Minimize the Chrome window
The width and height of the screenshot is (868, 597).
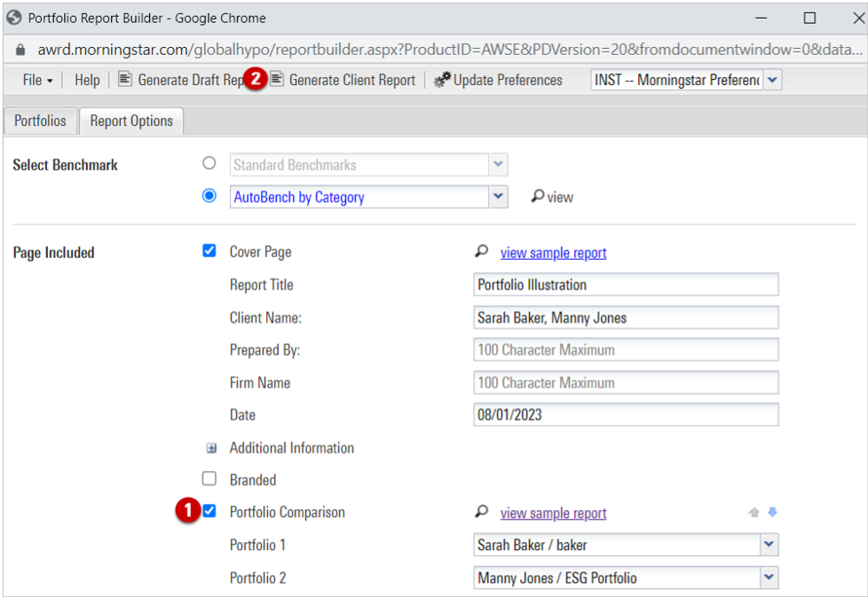coord(761,18)
